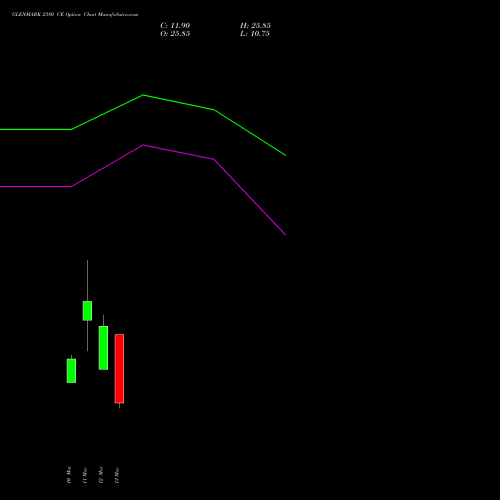Click the 12 Mar date axis label
Screen dimensions: 500x500
101,475
